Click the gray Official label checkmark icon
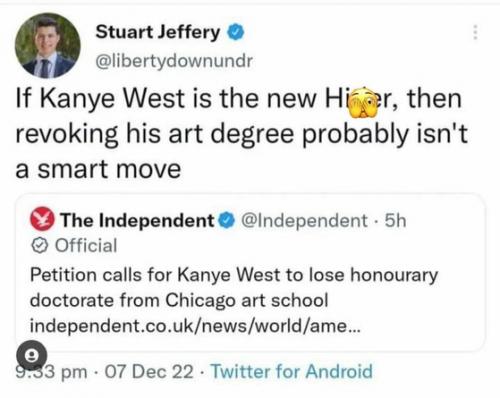This screenshot has height=398, width=500. point(40,246)
